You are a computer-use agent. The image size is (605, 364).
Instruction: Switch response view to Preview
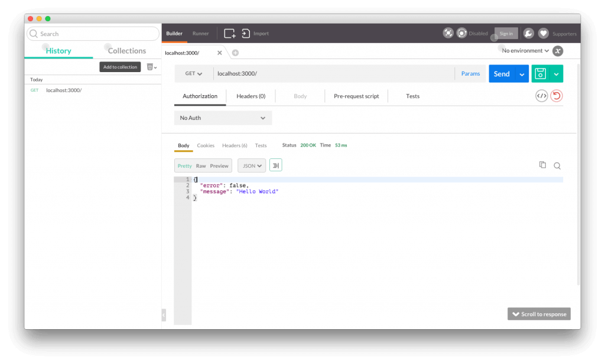pyautogui.click(x=219, y=165)
